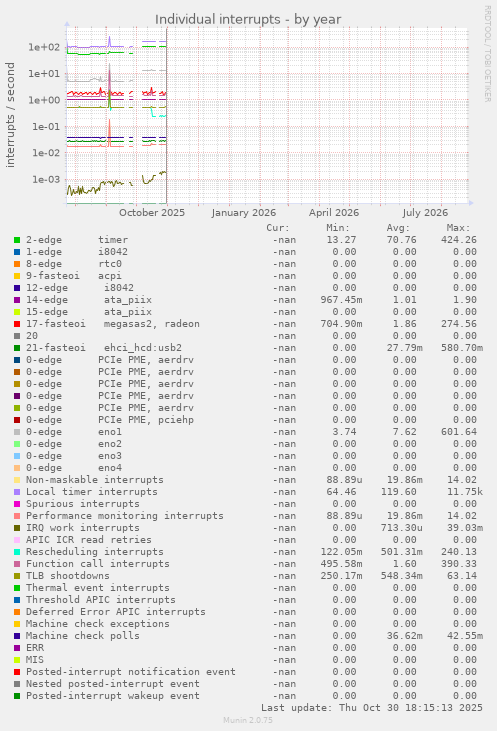The image size is (497, 731).
Task: Click the magenta Spurious interrupts swatch
Action: [17, 504]
